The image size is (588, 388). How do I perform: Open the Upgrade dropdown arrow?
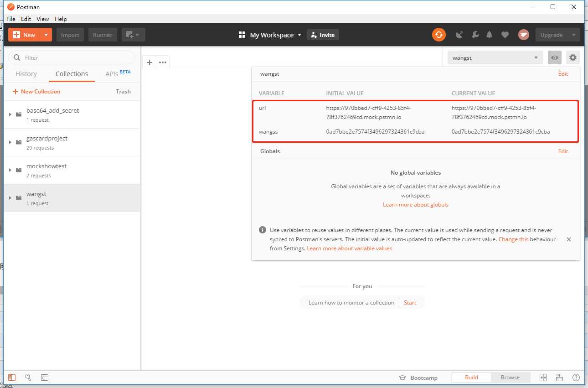point(574,35)
